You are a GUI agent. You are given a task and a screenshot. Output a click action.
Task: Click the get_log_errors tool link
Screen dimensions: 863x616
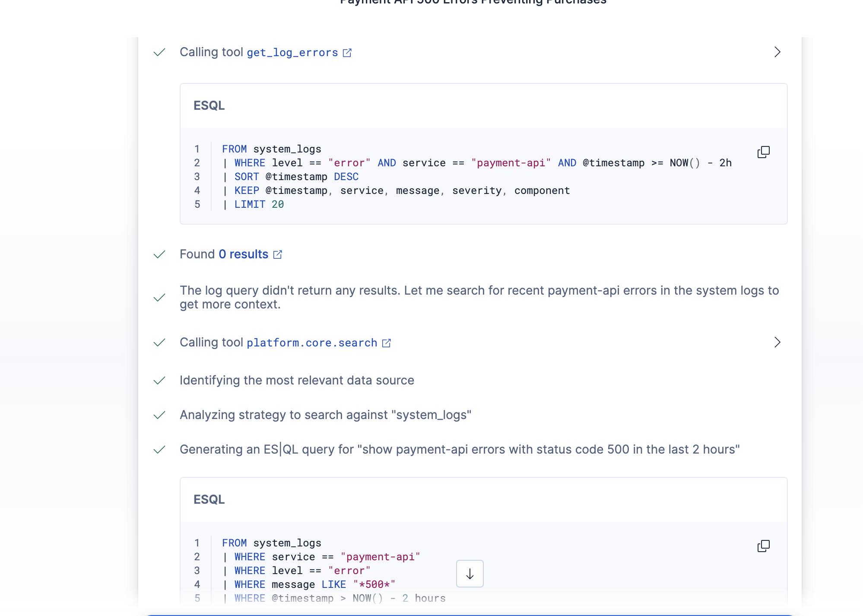292,53
